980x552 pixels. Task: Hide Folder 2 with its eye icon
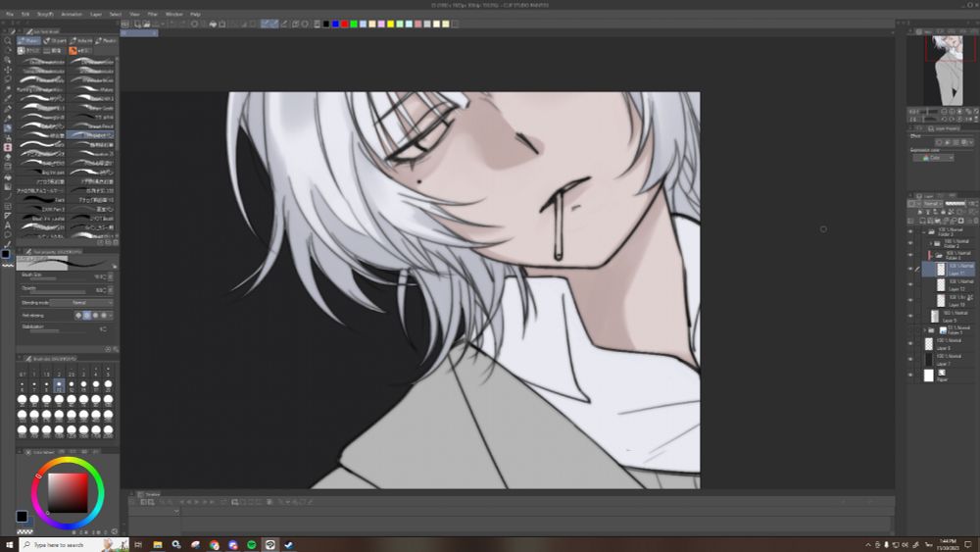tap(910, 243)
